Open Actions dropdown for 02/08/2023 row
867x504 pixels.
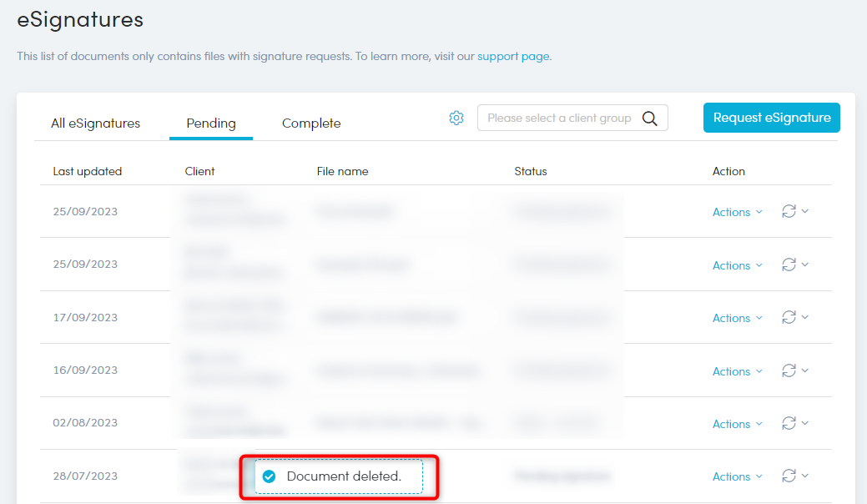tap(737, 424)
